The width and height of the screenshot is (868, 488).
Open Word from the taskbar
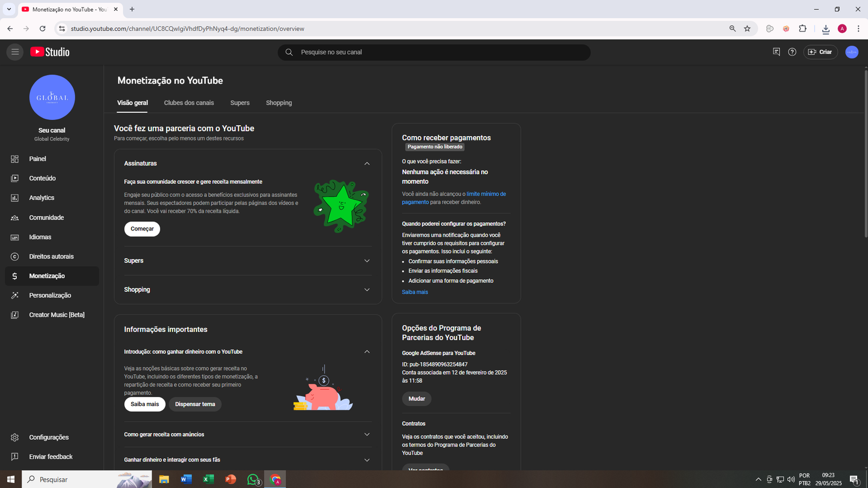point(186,479)
